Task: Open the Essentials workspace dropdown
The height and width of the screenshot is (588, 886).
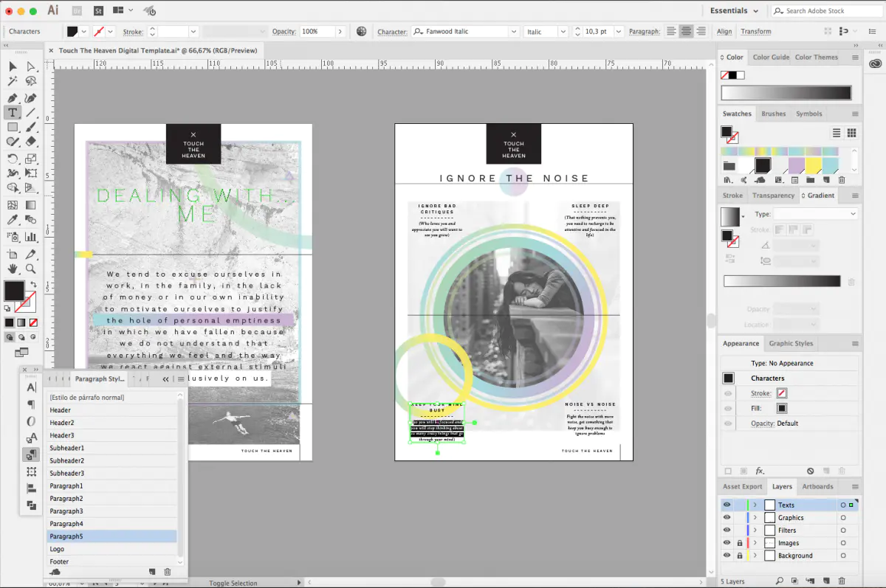Action: pyautogui.click(x=734, y=11)
